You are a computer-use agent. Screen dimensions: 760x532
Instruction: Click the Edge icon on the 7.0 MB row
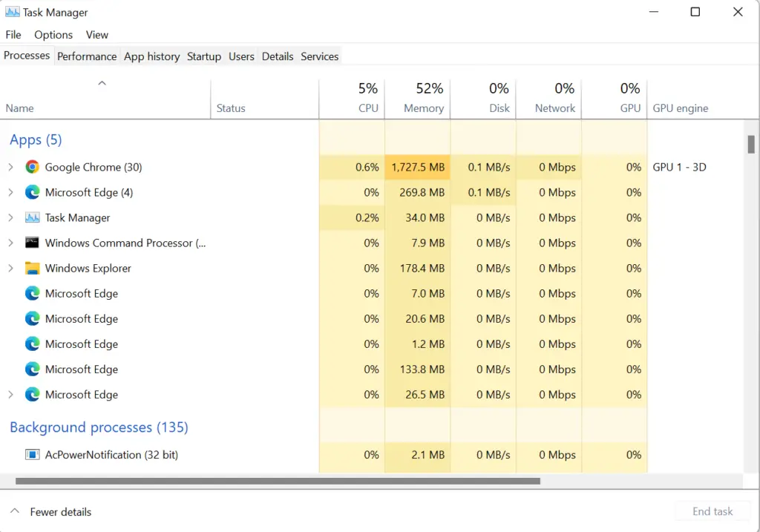32,294
